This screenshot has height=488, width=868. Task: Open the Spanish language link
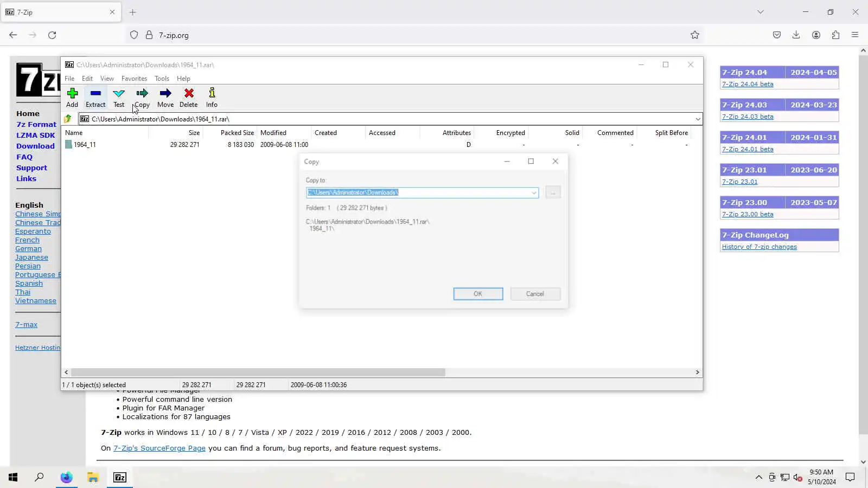(x=29, y=284)
